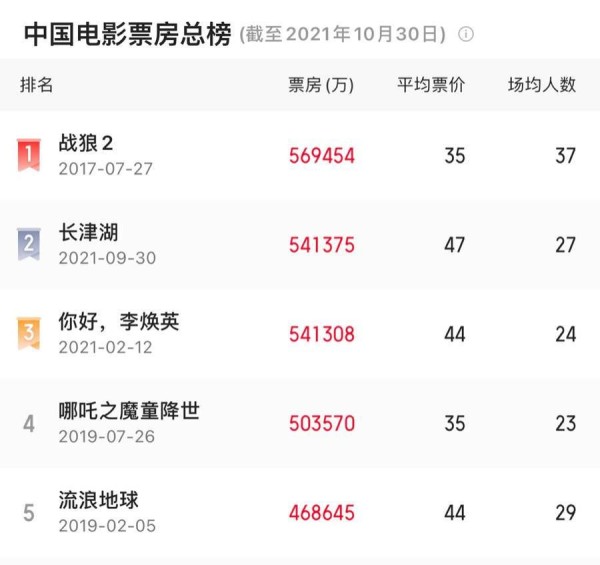
Task: Sort by 平均票价 column header
Action: pos(431,85)
